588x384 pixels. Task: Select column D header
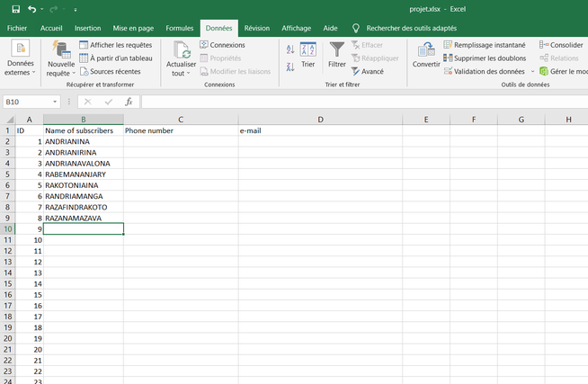click(x=320, y=120)
